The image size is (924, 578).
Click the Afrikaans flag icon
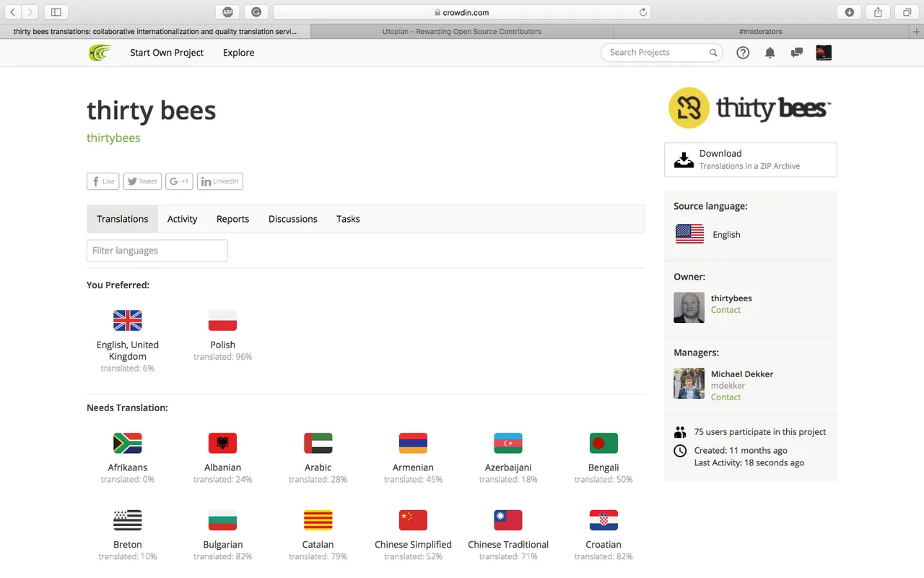pos(128,443)
